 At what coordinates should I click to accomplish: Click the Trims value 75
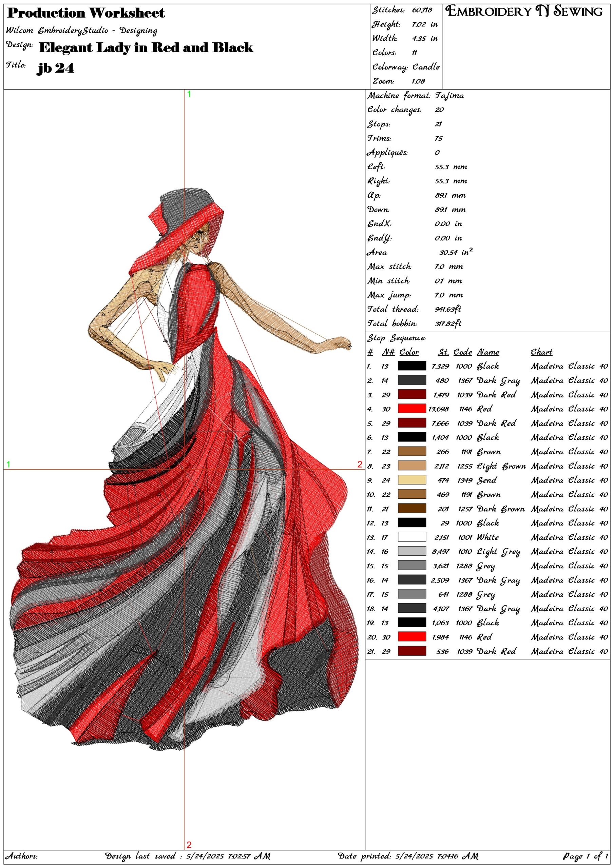tap(439, 138)
